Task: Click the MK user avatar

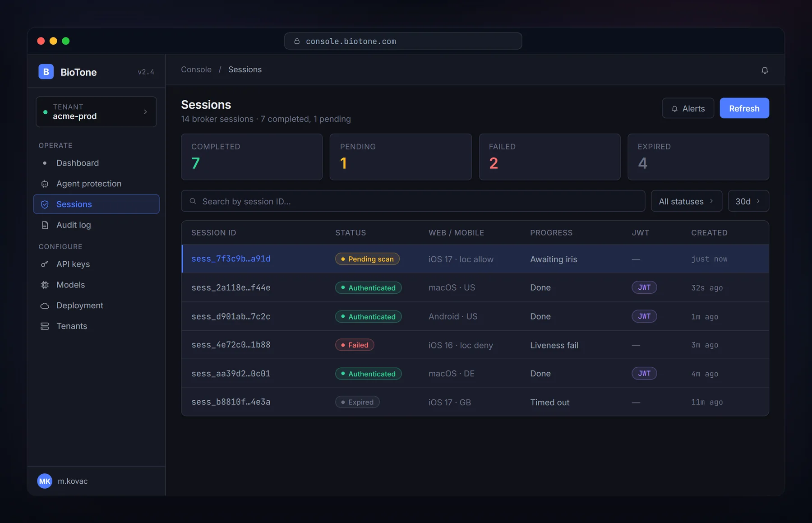Action: [x=45, y=481]
